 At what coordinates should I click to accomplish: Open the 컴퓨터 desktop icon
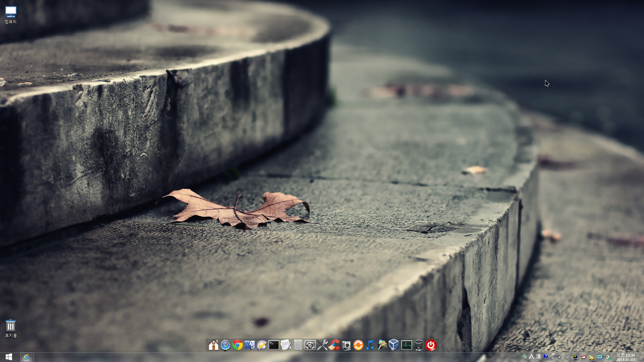point(11,15)
